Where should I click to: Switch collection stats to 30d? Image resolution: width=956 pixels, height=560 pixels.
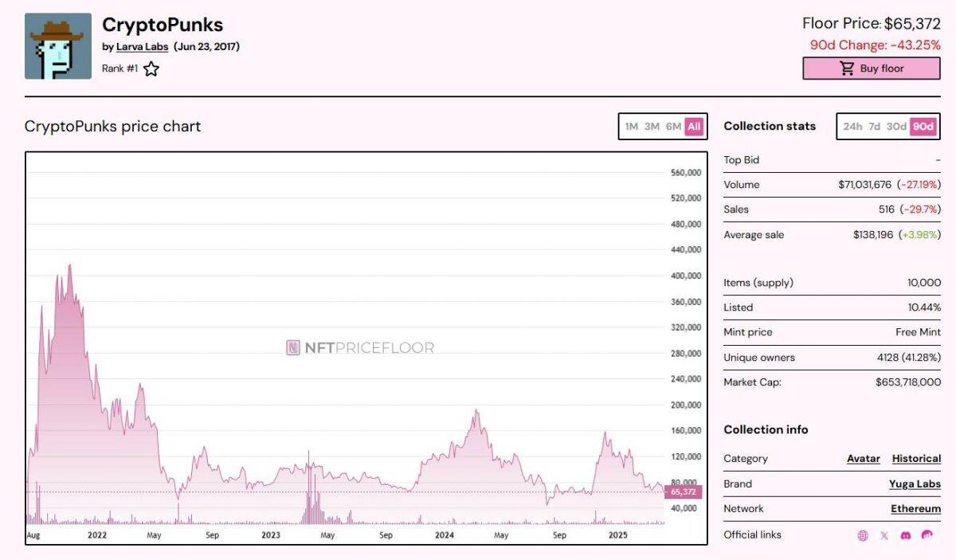896,127
